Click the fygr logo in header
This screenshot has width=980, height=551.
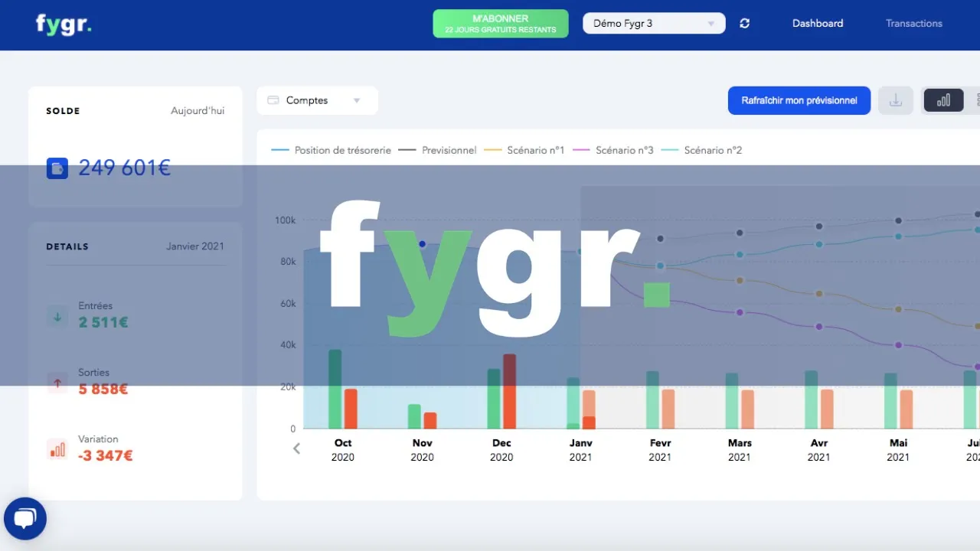(x=64, y=24)
